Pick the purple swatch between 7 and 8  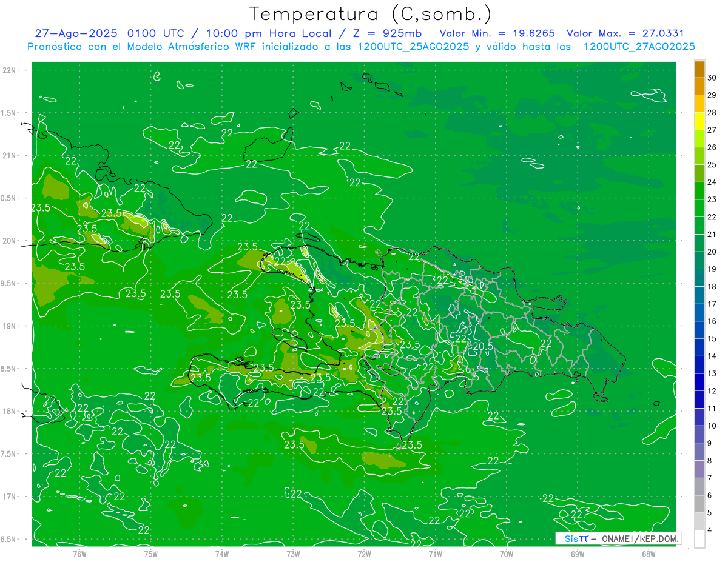tap(699, 469)
